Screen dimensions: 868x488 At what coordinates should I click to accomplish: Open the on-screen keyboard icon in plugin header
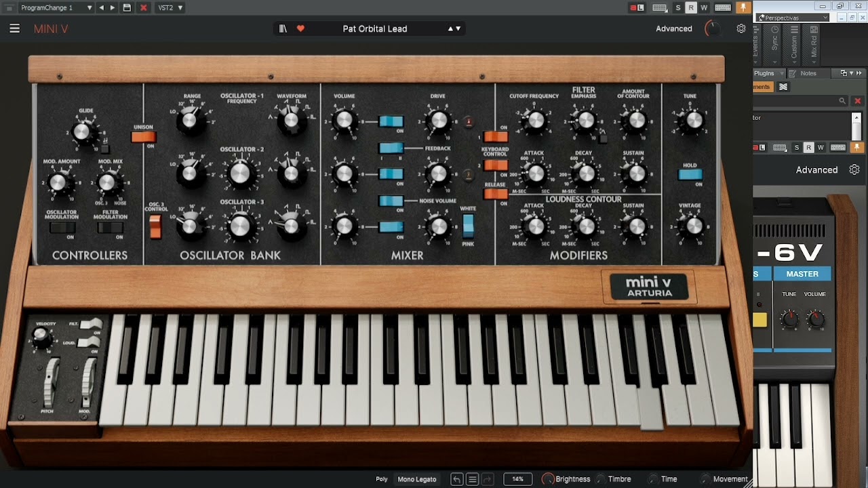click(723, 7)
